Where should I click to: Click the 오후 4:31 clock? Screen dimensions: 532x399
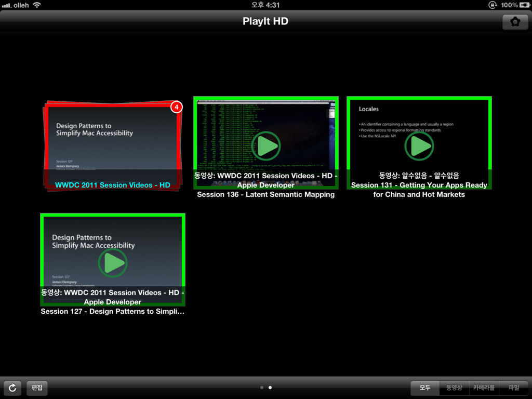click(x=265, y=5)
